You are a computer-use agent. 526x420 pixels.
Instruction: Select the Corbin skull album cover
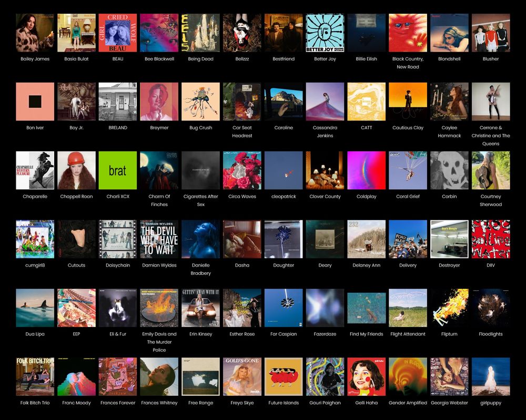point(449,170)
